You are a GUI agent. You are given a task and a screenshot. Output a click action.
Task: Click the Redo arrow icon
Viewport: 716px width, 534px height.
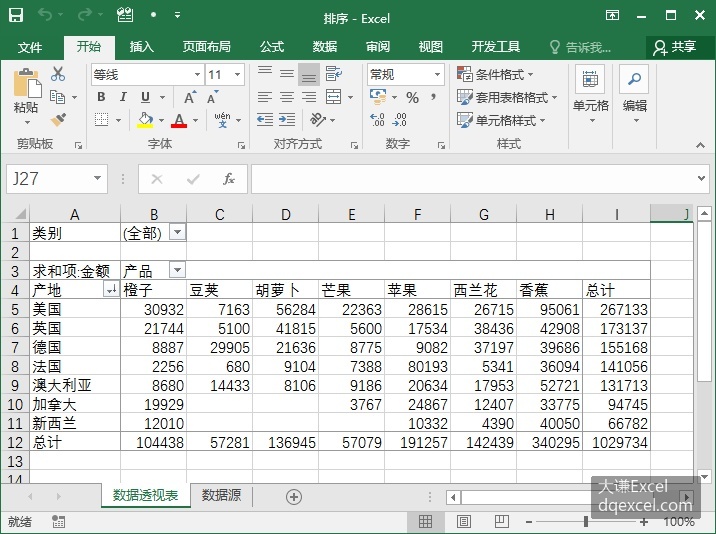coord(84,15)
